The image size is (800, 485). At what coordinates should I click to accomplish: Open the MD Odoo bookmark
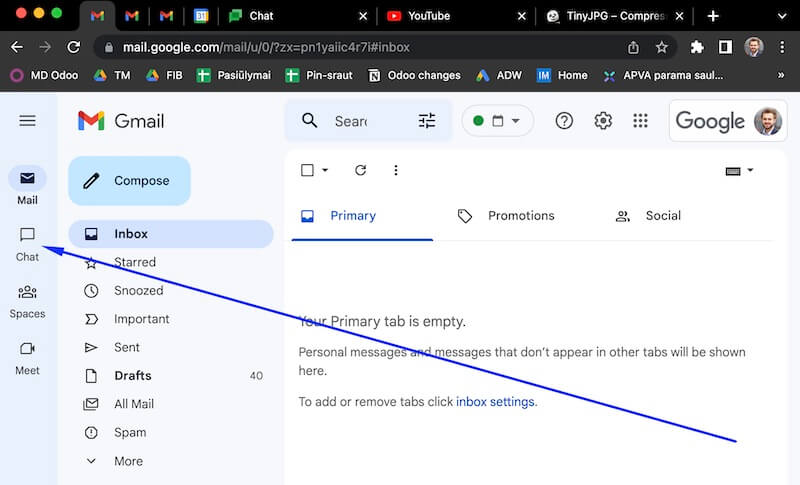pos(44,75)
